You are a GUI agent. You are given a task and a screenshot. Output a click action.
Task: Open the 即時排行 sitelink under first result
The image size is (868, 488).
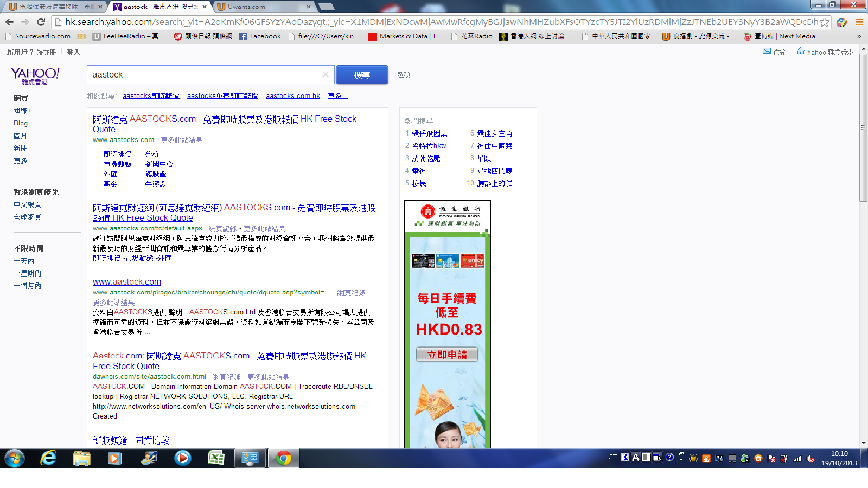[117, 154]
